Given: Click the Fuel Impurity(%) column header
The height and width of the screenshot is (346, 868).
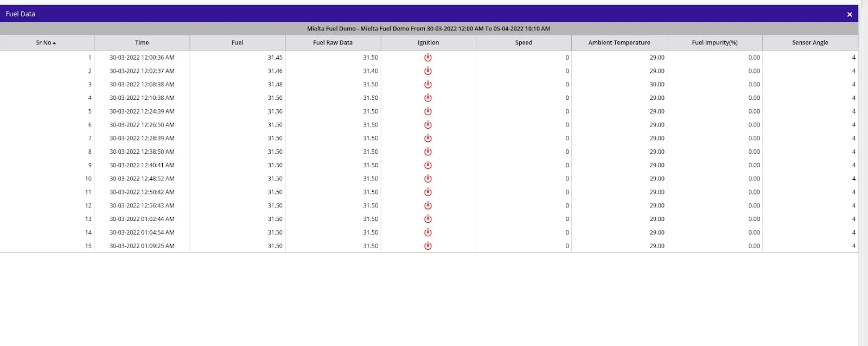Looking at the screenshot, I should (x=714, y=42).
